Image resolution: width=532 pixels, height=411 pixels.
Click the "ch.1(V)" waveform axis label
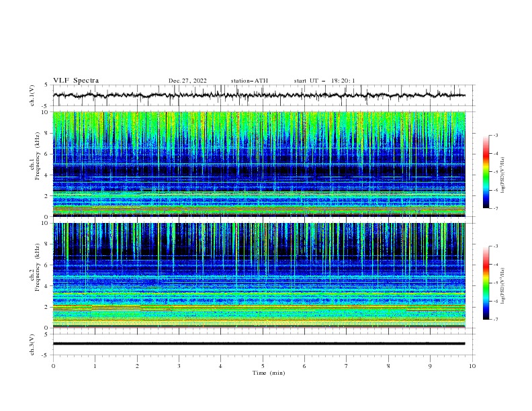pos(32,95)
